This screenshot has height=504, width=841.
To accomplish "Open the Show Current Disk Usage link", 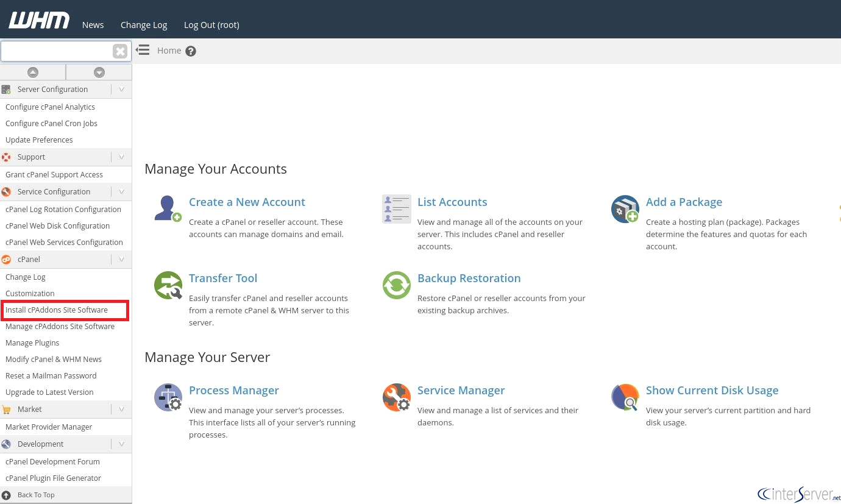I will [x=712, y=391].
